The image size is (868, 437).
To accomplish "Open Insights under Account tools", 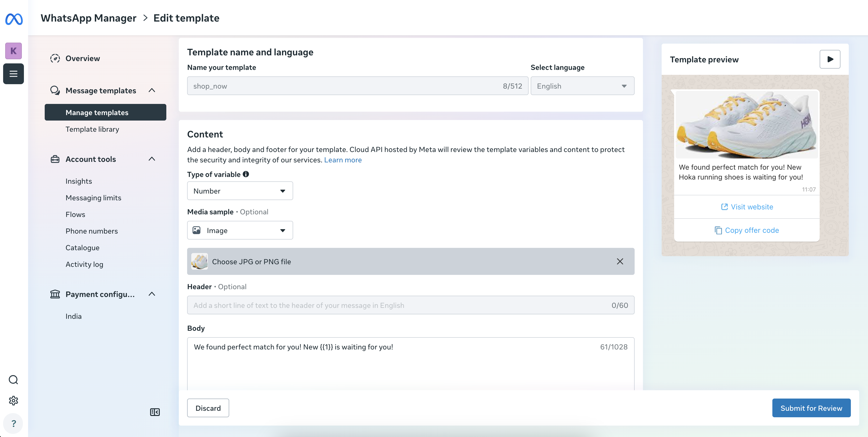I will click(78, 181).
